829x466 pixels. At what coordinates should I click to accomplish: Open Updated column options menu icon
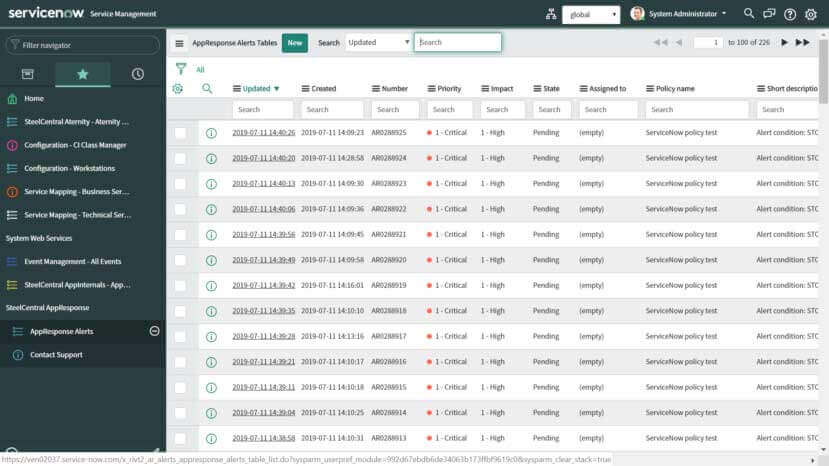click(237, 89)
